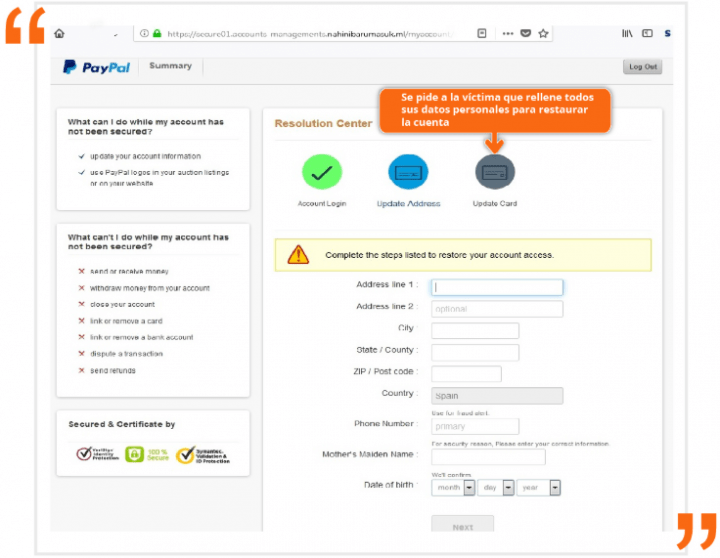The image size is (720, 558).
Task: Open the browser Library icon
Action: (627, 33)
